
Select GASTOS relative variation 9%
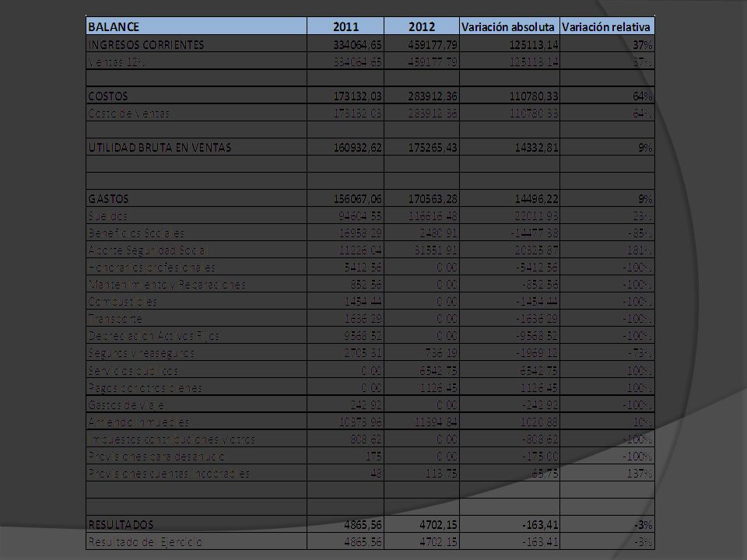pos(646,199)
